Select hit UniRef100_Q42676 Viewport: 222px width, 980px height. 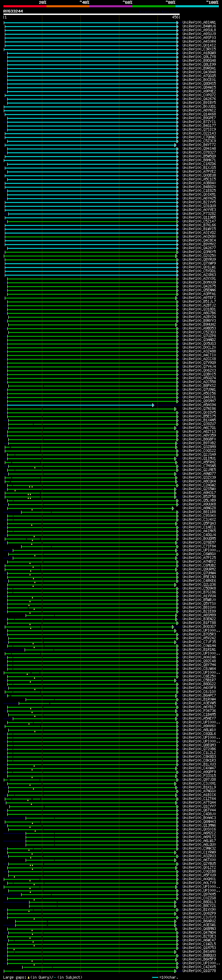(199, 99)
